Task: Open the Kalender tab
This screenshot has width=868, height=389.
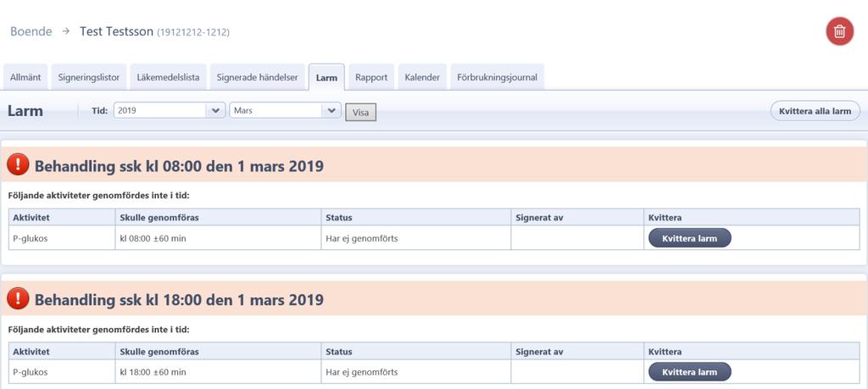Action: pos(422,77)
